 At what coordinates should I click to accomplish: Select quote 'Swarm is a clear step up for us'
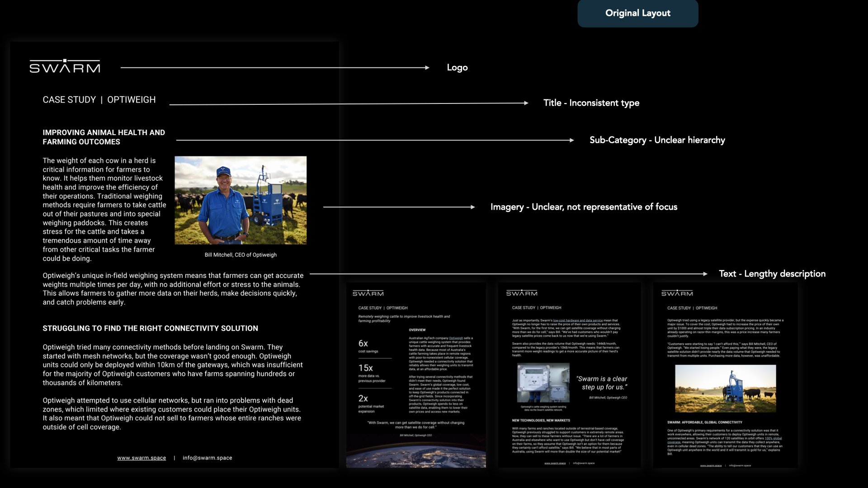coord(602,383)
